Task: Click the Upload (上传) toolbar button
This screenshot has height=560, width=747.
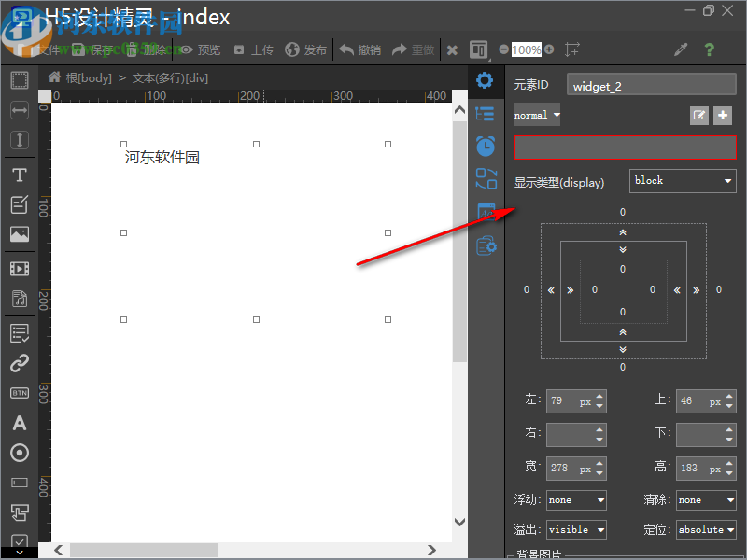Action: (254, 49)
